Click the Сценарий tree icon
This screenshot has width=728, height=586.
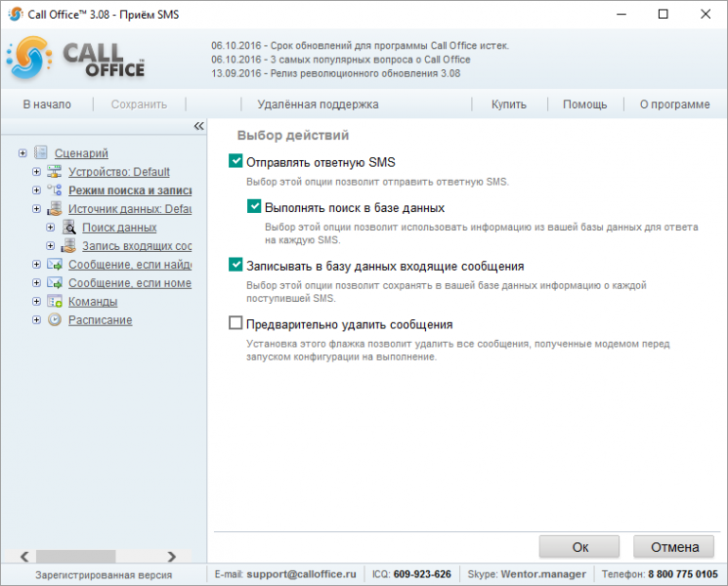[x=41, y=152]
